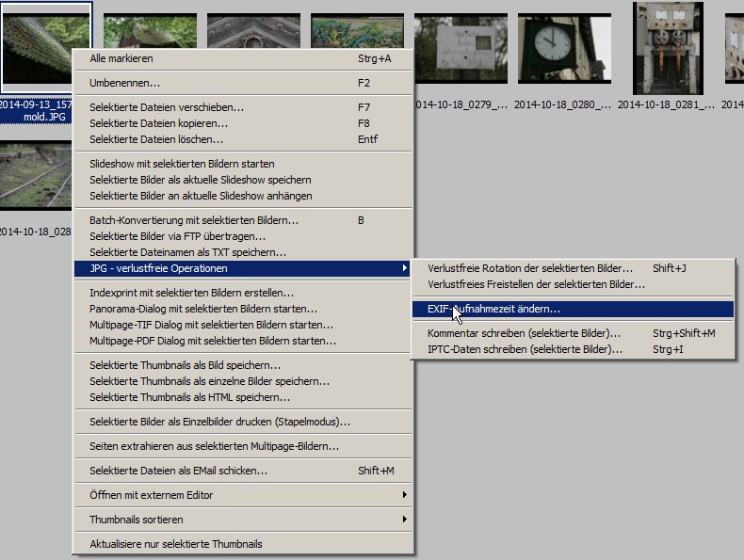
Task: Choose 'Selektierte Dateien als EMail schicken...'
Action: (178, 471)
